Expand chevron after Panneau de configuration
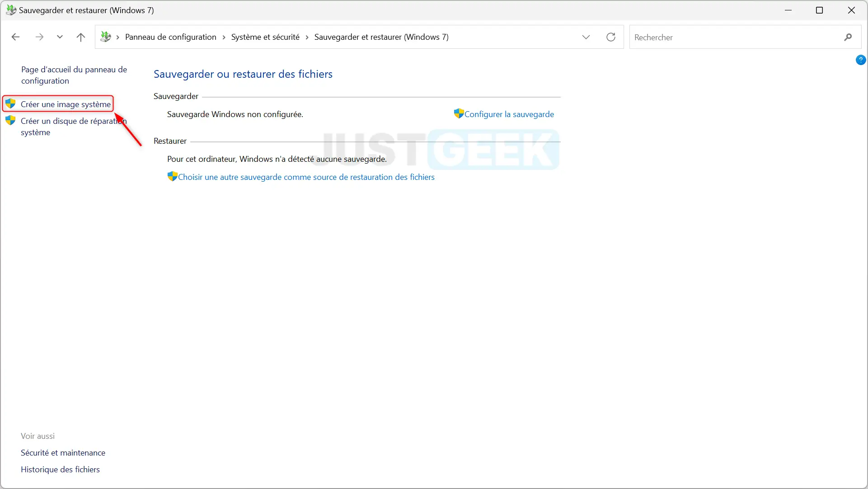Viewport: 868px width, 489px height. (224, 38)
